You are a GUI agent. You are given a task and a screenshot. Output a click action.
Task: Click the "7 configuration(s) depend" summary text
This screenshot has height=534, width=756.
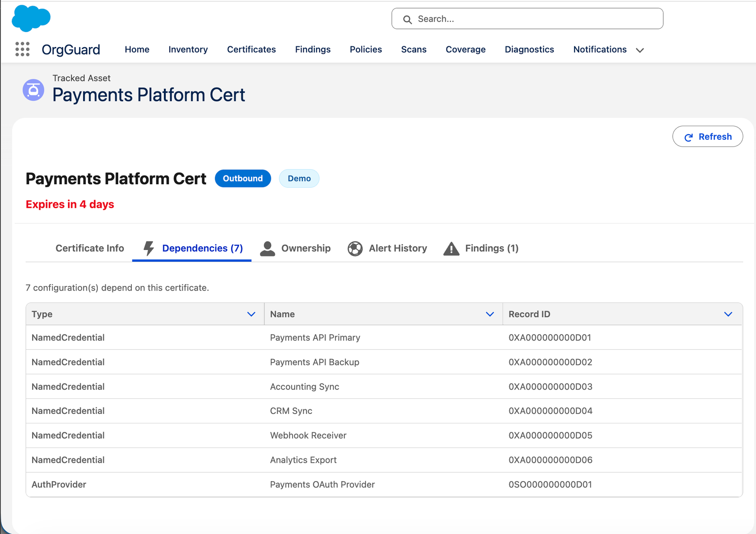point(117,288)
